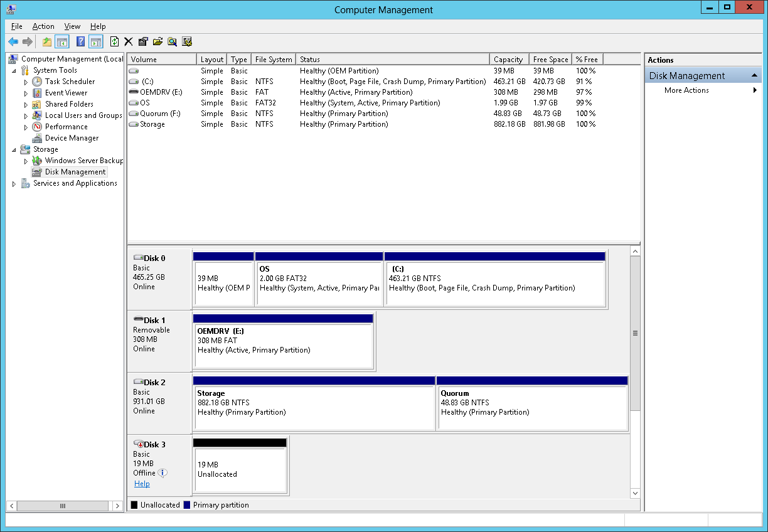The height and width of the screenshot is (532, 768).
Task: Sort by the % Free column header
Action: click(x=587, y=59)
